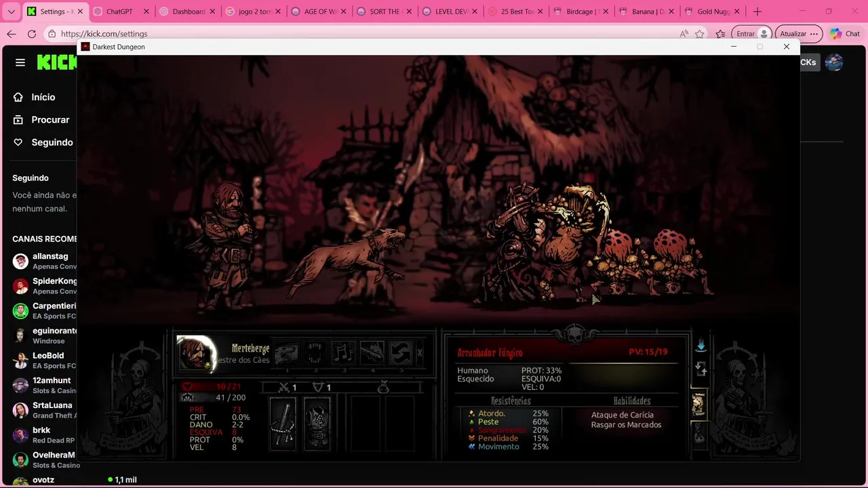
Task: Click the pass turn X button
Action: point(420,352)
